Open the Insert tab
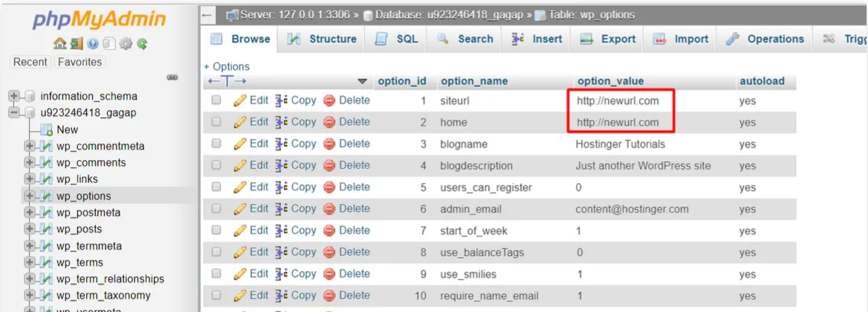This screenshot has width=868, height=312. (538, 39)
